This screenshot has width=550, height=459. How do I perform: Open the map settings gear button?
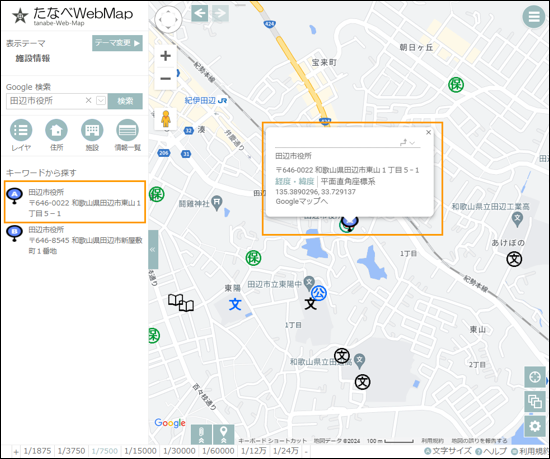pyautogui.click(x=535, y=426)
